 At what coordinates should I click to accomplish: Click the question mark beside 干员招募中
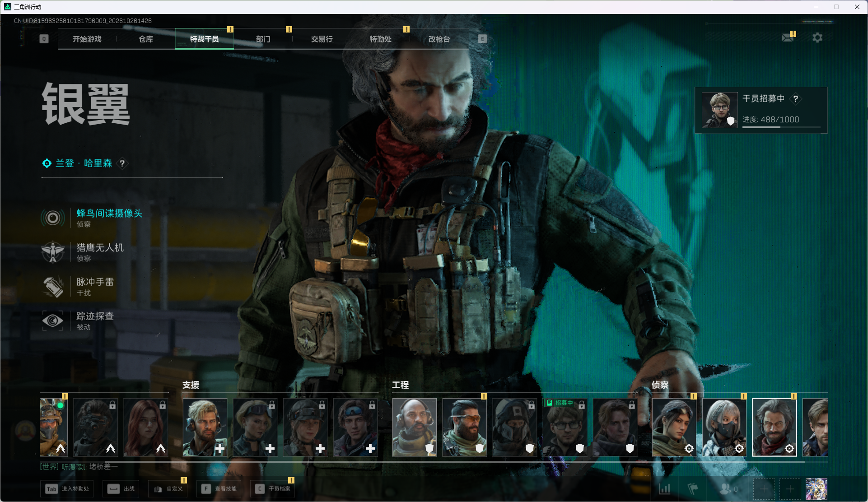(x=796, y=98)
